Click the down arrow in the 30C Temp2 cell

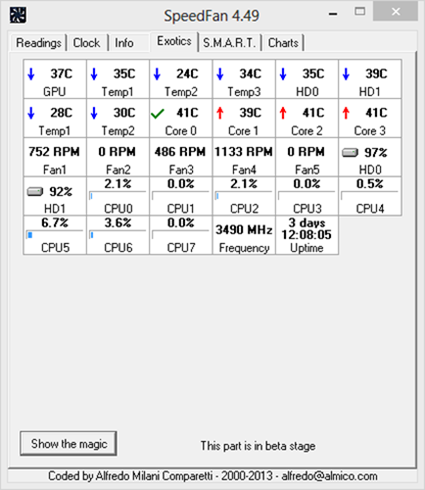(x=94, y=113)
